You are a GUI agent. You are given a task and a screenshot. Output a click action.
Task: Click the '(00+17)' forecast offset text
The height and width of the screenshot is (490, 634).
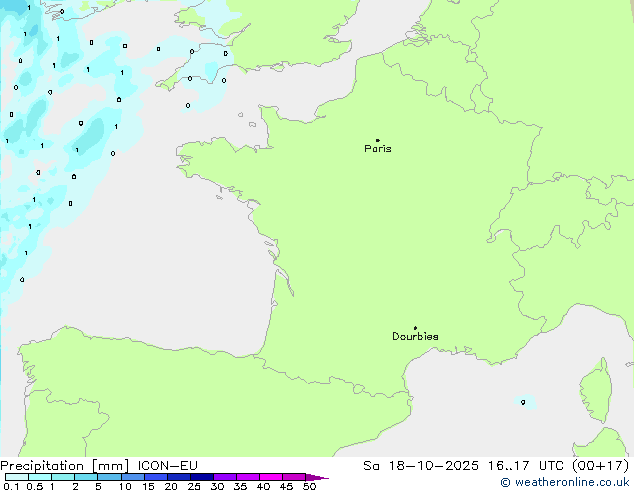click(x=600, y=466)
